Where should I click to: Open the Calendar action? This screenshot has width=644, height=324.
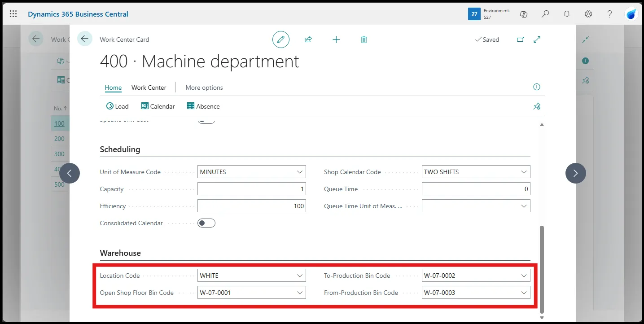pos(158,106)
